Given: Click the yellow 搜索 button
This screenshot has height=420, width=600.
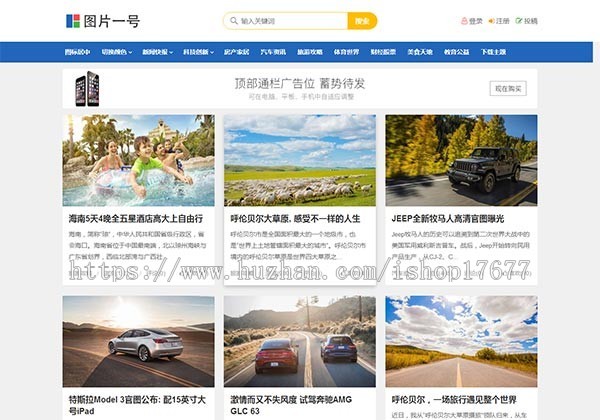Looking at the screenshot, I should pos(362,21).
